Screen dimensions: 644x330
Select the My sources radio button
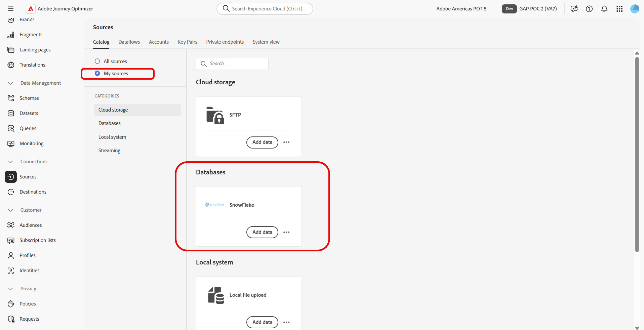click(97, 73)
